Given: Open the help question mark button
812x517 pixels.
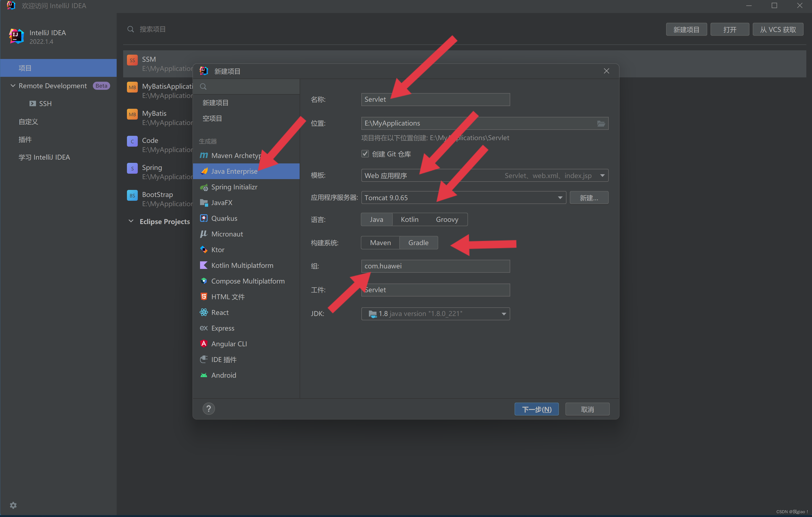Looking at the screenshot, I should 209,409.
